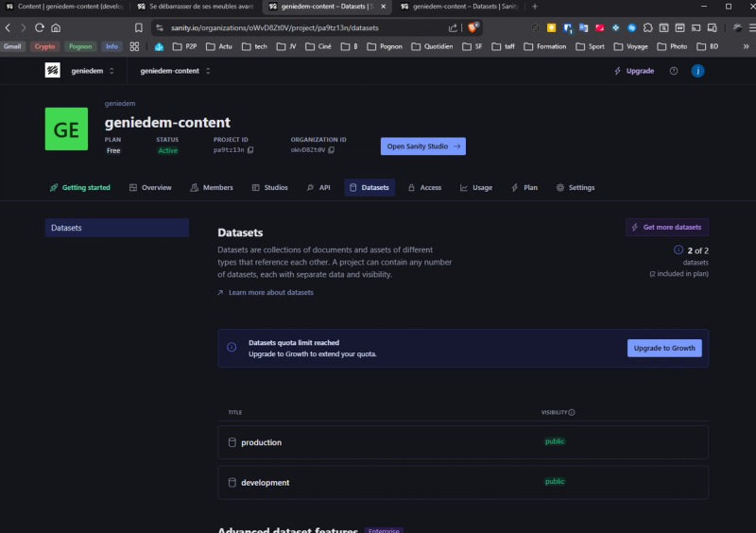Open the Brave Shields lion icon

click(473, 27)
